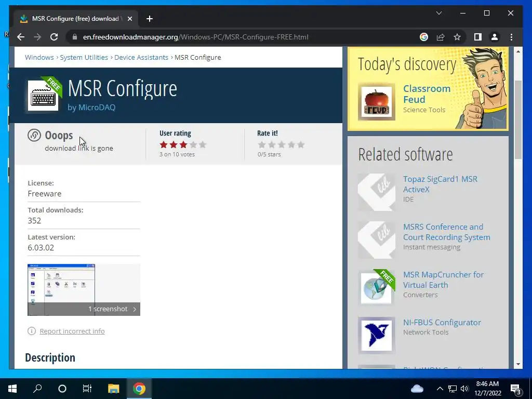The height and width of the screenshot is (399, 532).
Task: Bookmark this page with the star icon
Action: (457, 37)
